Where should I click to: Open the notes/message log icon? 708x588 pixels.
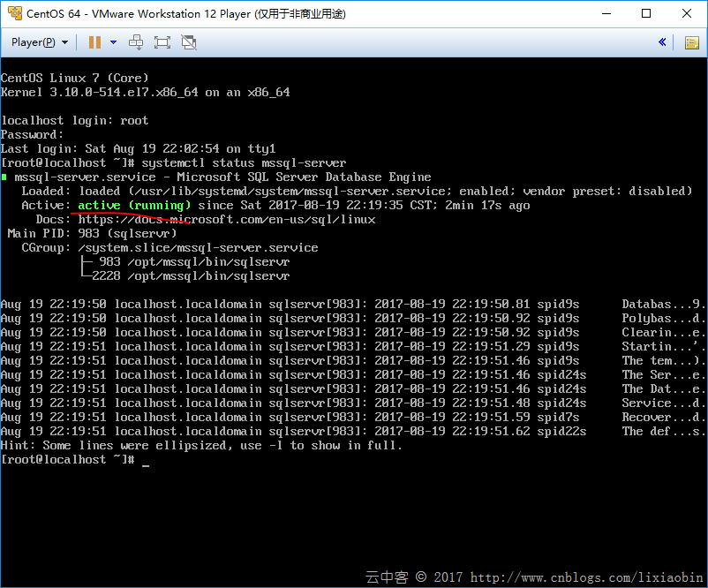click(x=692, y=42)
